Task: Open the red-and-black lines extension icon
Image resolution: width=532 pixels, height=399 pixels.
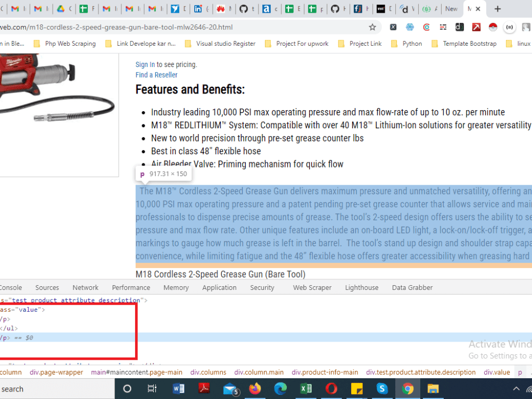Action: point(443,27)
